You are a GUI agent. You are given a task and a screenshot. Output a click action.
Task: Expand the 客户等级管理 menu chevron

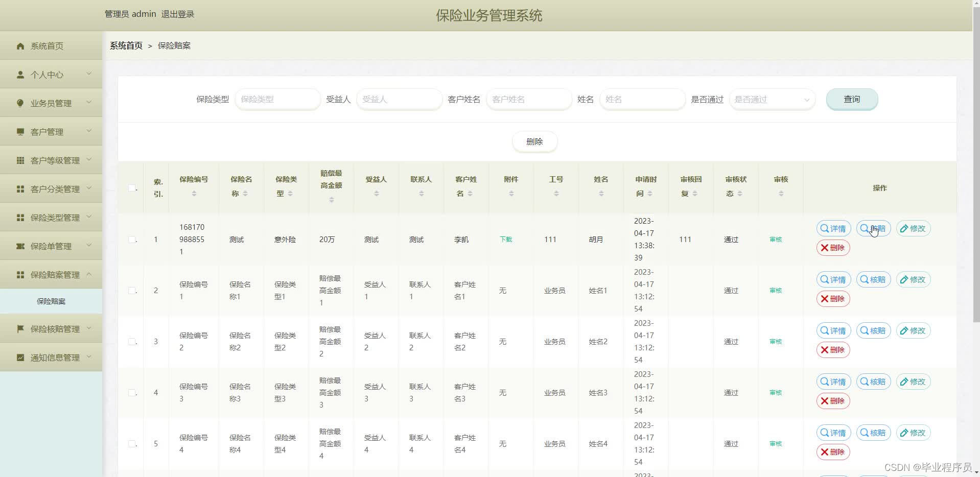pyautogui.click(x=89, y=160)
